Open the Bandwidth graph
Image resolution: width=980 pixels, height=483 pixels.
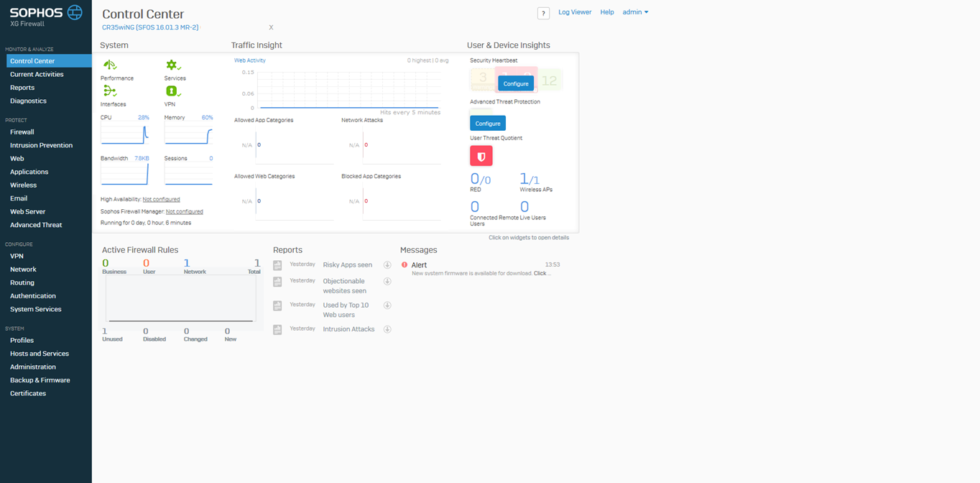(125, 174)
